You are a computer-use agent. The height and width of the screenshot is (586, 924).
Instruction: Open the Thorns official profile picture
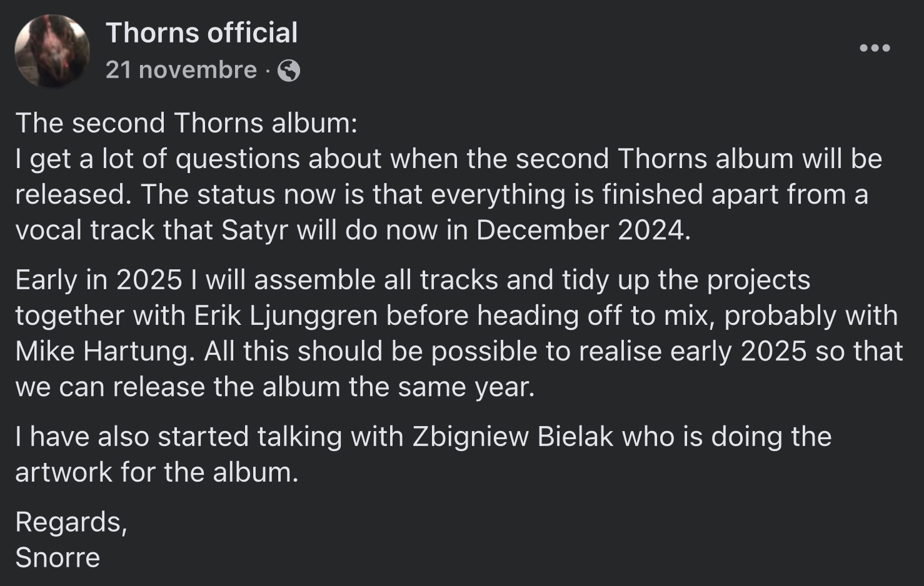click(x=53, y=51)
